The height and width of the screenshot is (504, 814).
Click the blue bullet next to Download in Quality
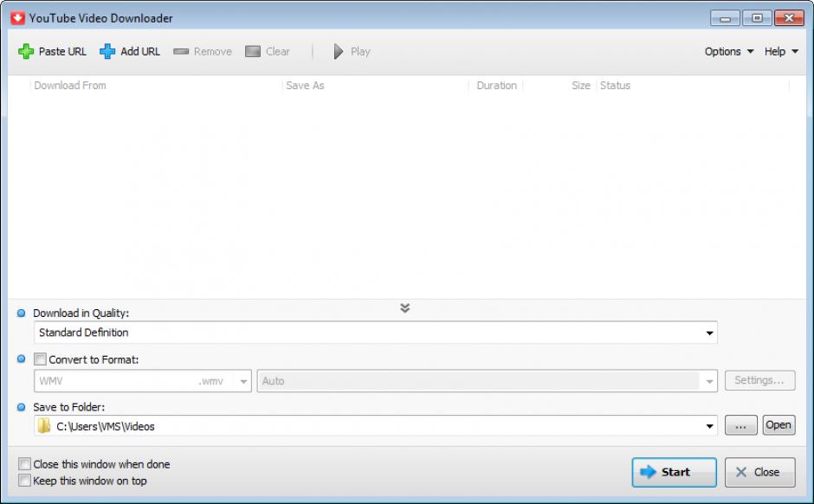[22, 313]
